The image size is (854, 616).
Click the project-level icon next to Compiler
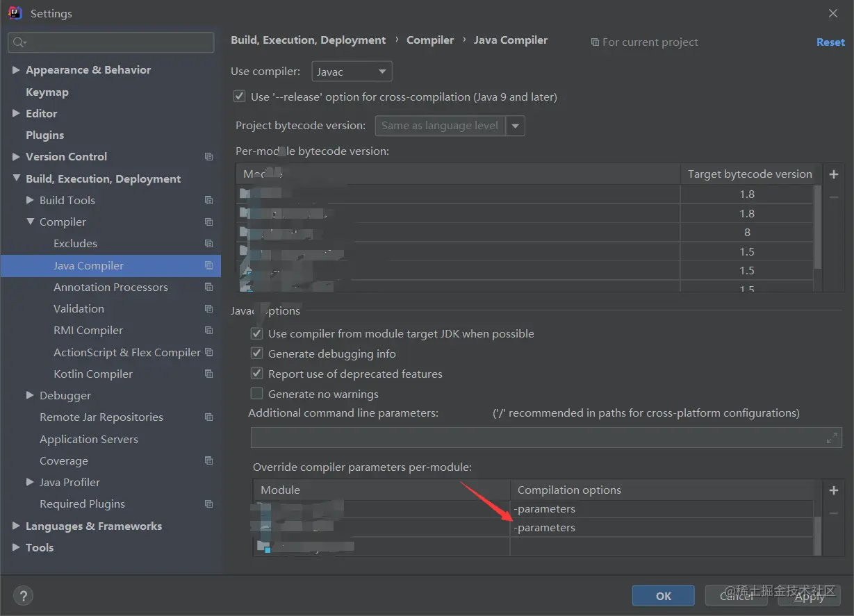point(208,222)
